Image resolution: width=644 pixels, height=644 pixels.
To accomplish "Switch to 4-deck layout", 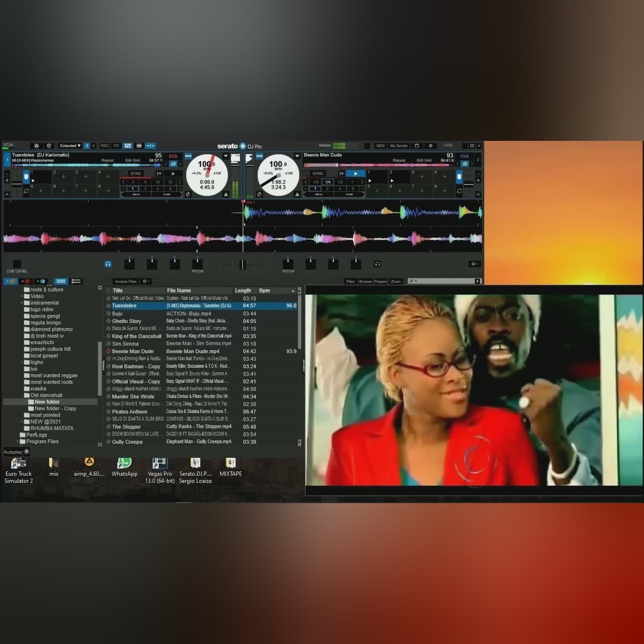I will click(x=93, y=146).
